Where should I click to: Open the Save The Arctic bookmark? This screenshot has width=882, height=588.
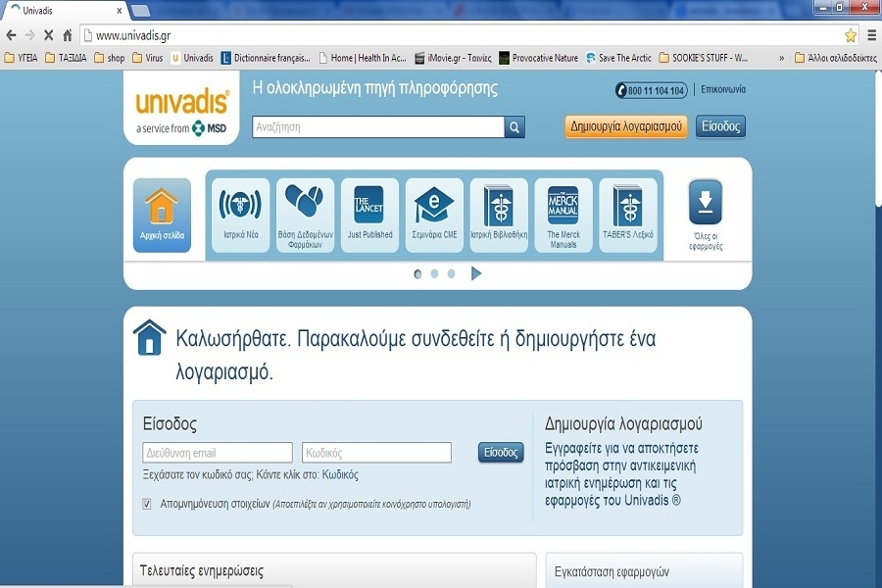pos(618,58)
